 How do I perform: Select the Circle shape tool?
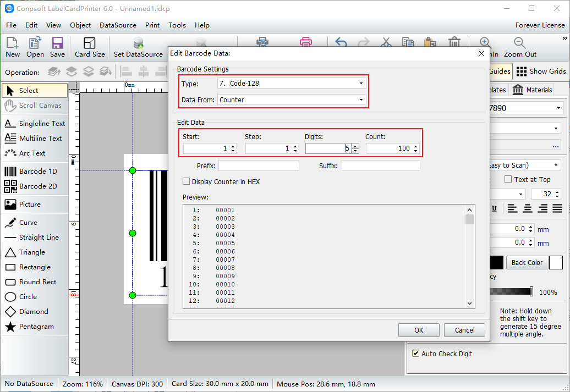click(35, 297)
